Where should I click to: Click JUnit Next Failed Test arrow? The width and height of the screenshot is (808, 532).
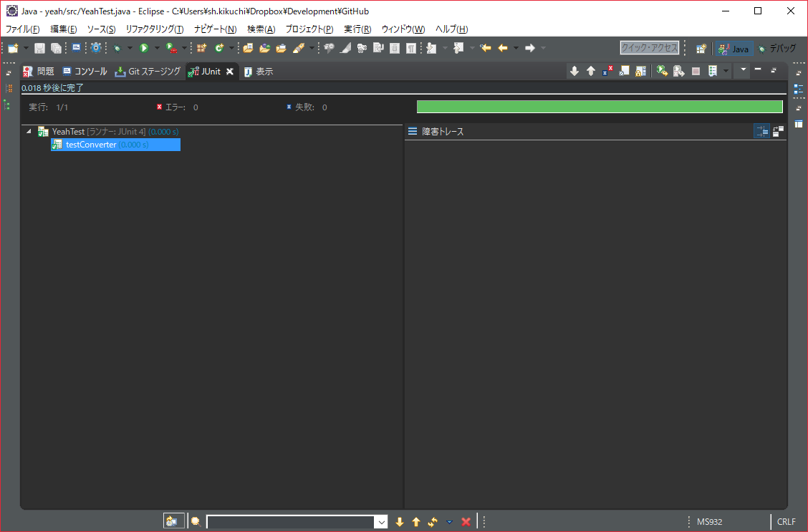pos(574,71)
